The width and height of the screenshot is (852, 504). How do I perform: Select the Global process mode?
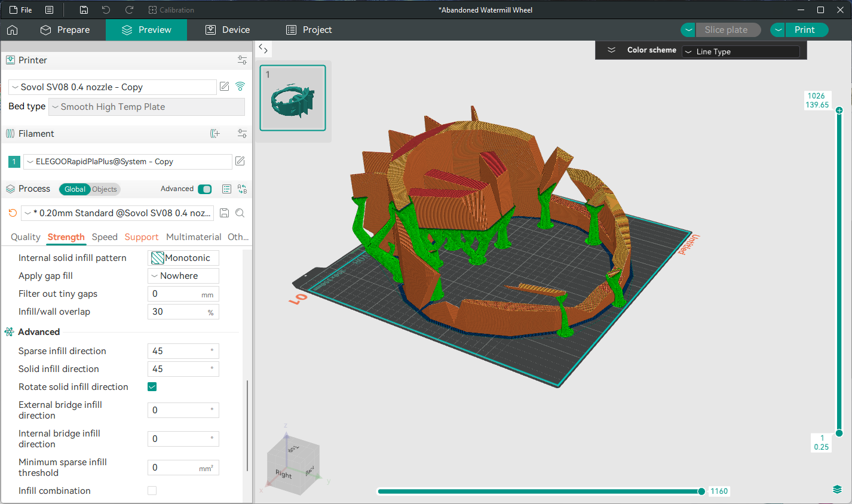coord(75,189)
